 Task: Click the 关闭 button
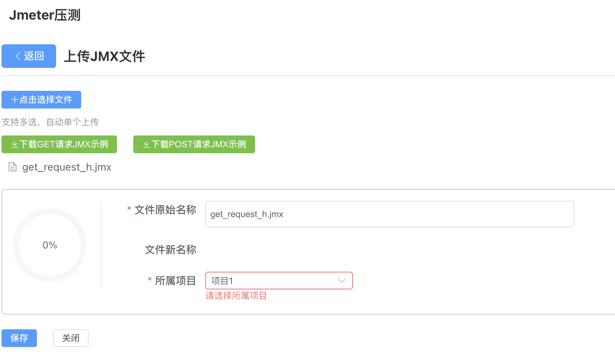[x=71, y=338]
